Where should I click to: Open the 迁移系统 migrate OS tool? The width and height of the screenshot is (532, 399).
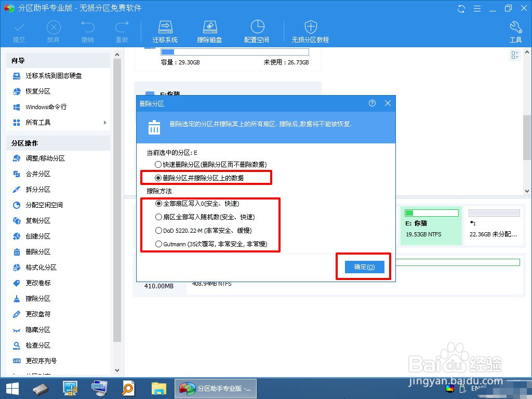[165, 32]
